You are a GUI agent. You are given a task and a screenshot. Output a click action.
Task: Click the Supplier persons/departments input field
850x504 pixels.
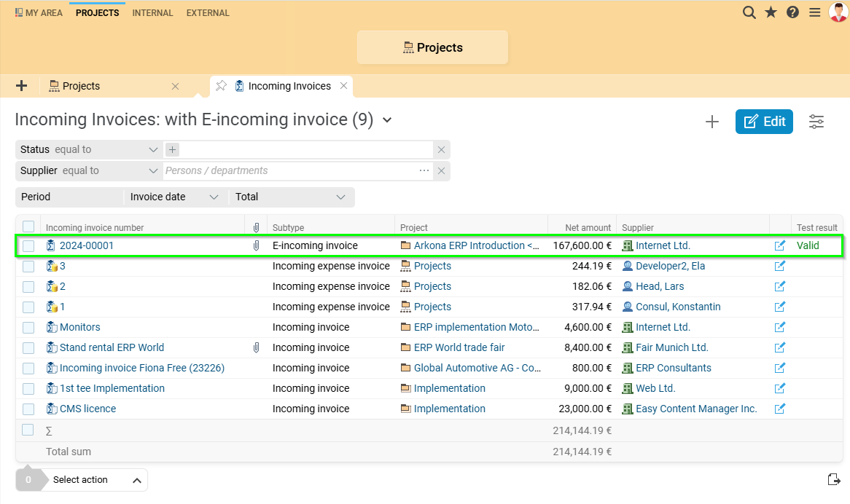[x=292, y=170]
